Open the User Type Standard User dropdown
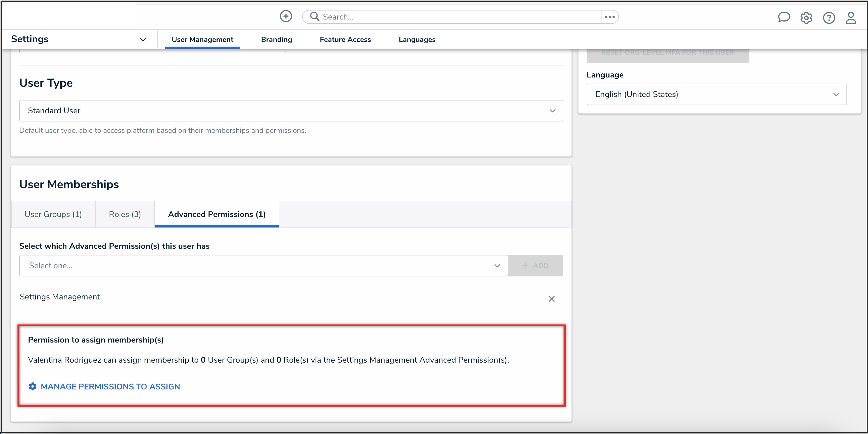The width and height of the screenshot is (868, 434). tap(291, 110)
